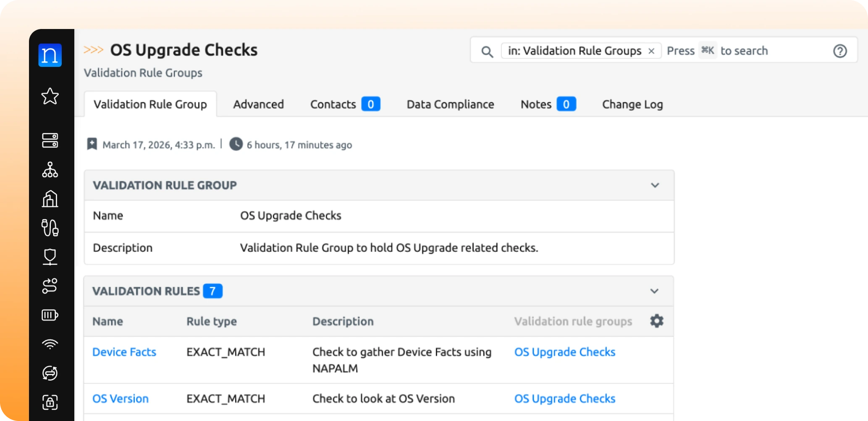Viewport: 868px width, 421px height.
Task: Collapse the Validation Rules panel
Action: pyautogui.click(x=654, y=291)
